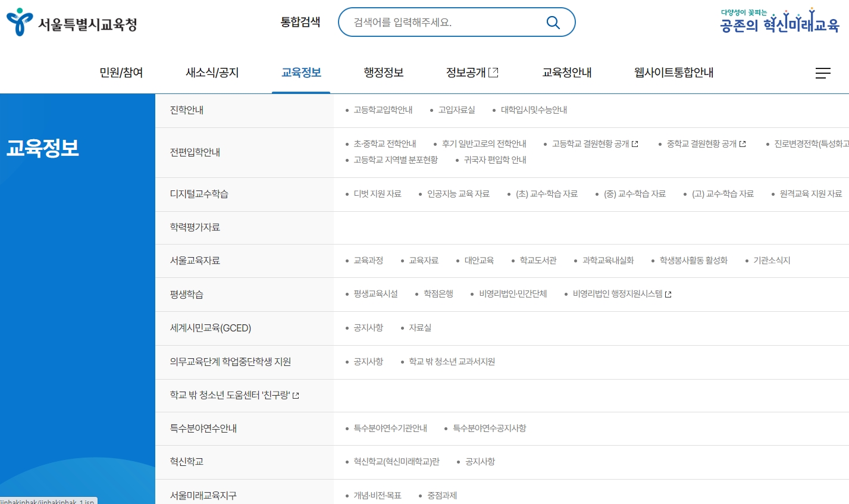Screen dimensions: 849x504
Task: Open the 인공지능 교육 자료 link
Action: (x=459, y=194)
